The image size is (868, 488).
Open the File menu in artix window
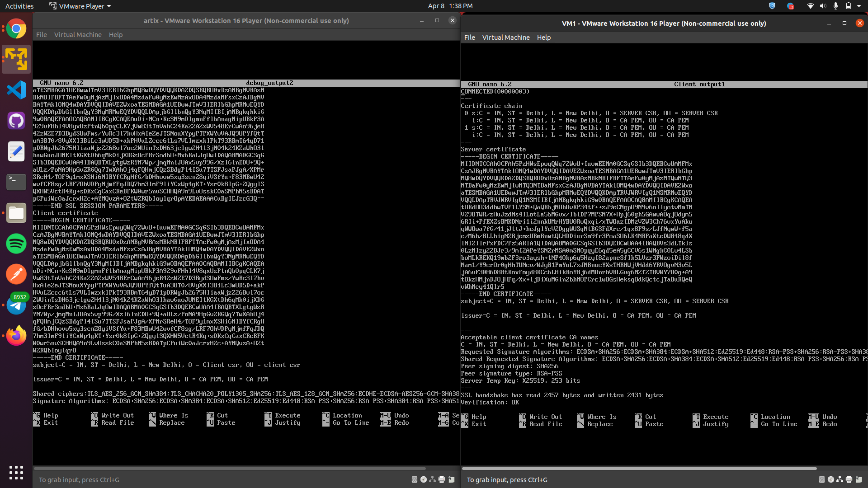pyautogui.click(x=41, y=35)
